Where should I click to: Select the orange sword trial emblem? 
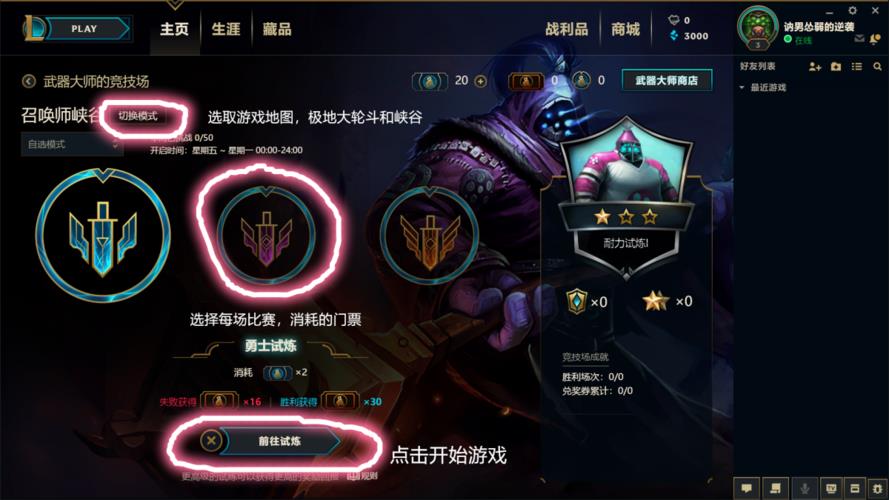[429, 235]
